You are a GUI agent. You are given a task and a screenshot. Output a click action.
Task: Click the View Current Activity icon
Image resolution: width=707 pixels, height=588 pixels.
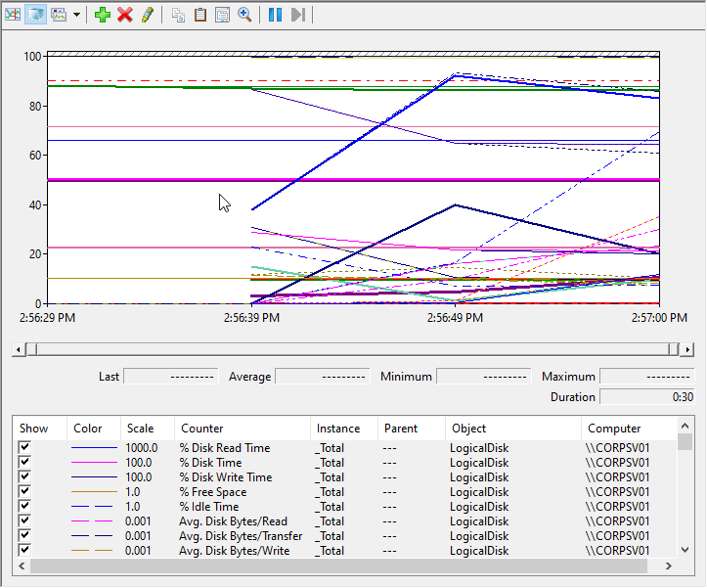coord(14,15)
